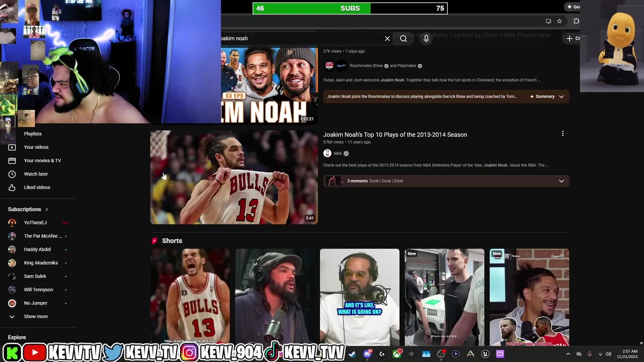Play the Bulls 13 jersey video thumbnail
The width and height of the screenshot is (644, 362).
(234, 177)
